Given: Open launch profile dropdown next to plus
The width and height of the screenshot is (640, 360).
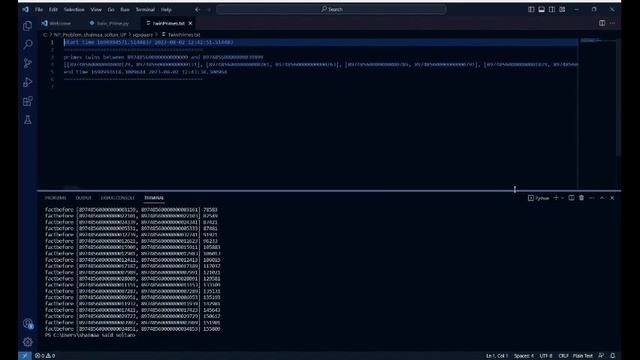Looking at the screenshot, I should pos(562,198).
